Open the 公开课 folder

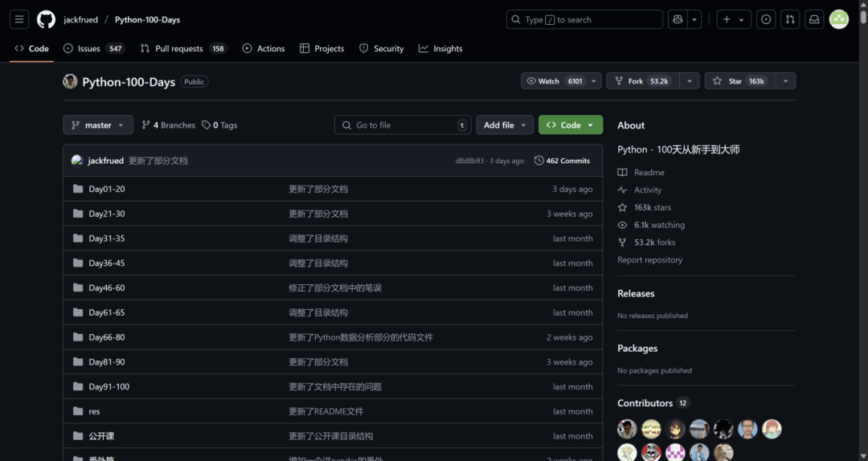[101, 436]
